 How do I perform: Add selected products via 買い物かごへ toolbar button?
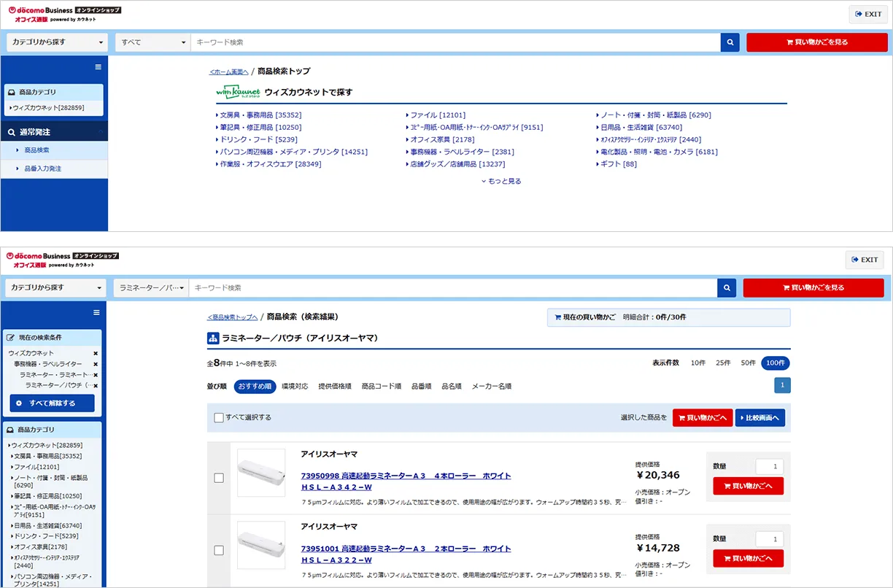pyautogui.click(x=703, y=418)
